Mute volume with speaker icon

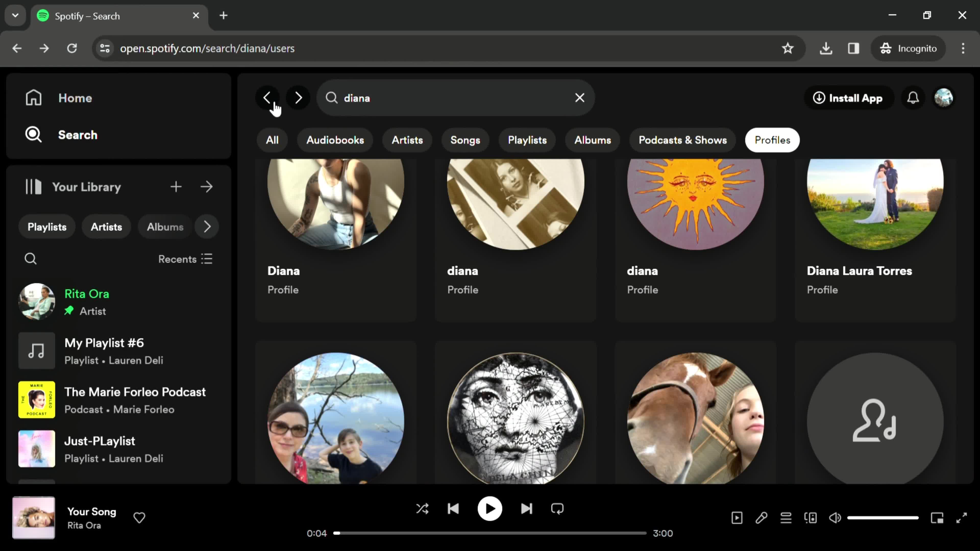tap(835, 518)
